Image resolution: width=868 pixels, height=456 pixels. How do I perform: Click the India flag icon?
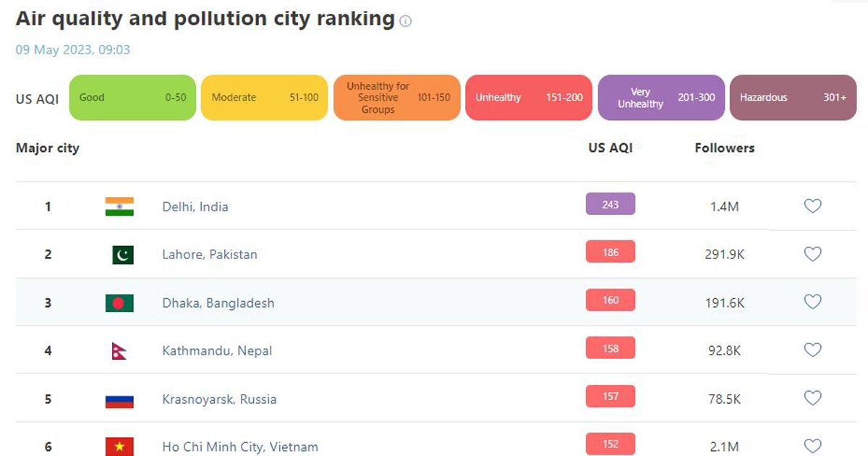tap(119, 206)
